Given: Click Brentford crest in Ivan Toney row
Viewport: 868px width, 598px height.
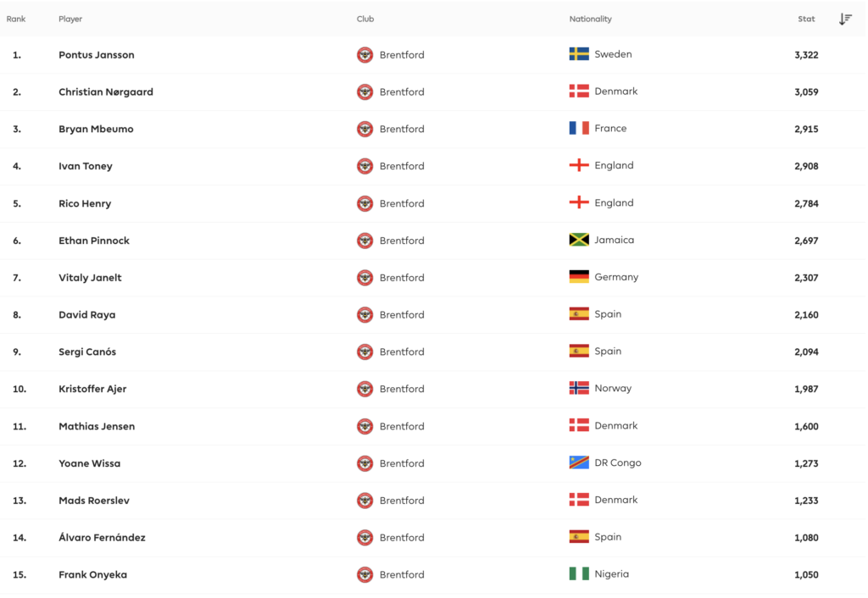Looking at the screenshot, I should point(365,166).
